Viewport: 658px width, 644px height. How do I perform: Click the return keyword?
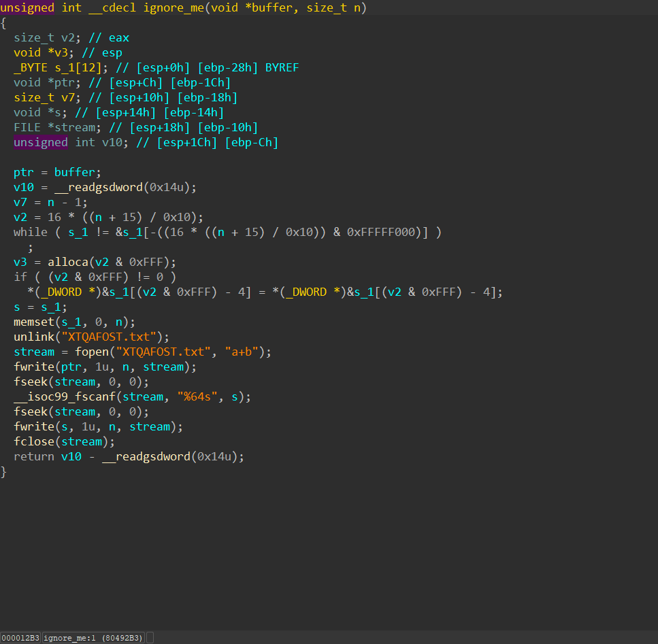[x=34, y=456]
